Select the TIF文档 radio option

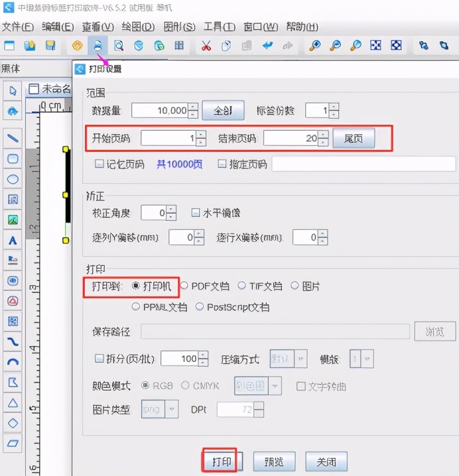(242, 286)
